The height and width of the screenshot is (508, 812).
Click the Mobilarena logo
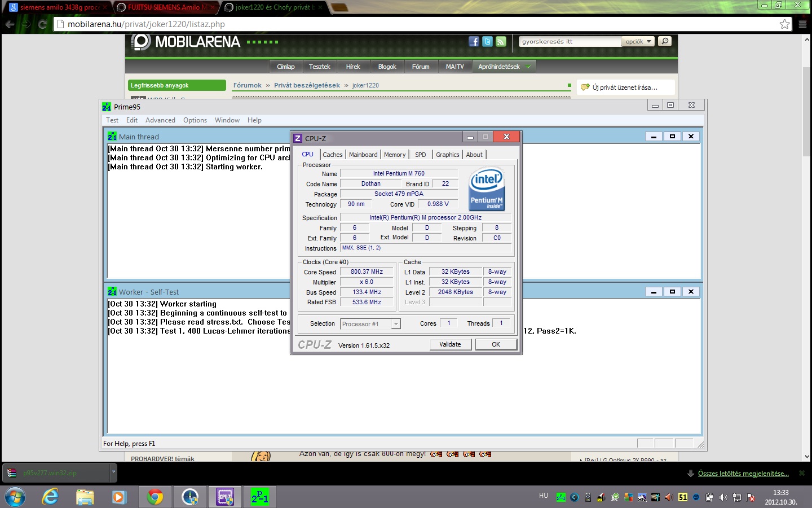point(186,42)
